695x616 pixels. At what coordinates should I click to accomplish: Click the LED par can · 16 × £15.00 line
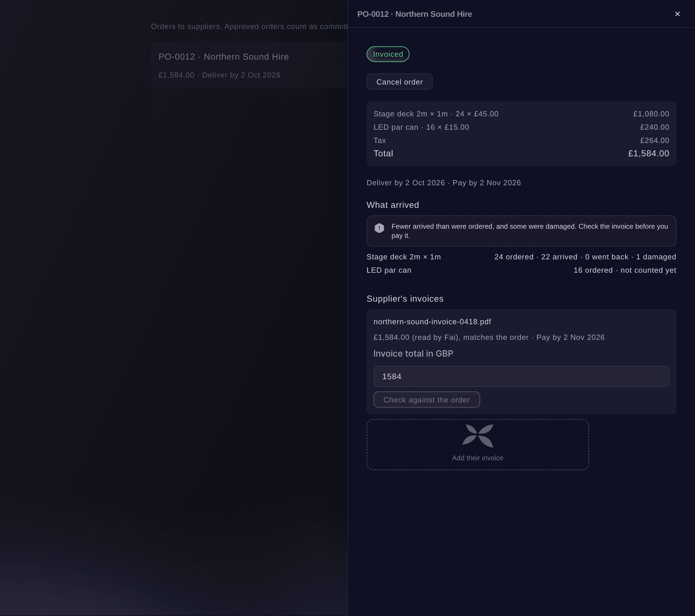[x=421, y=127]
